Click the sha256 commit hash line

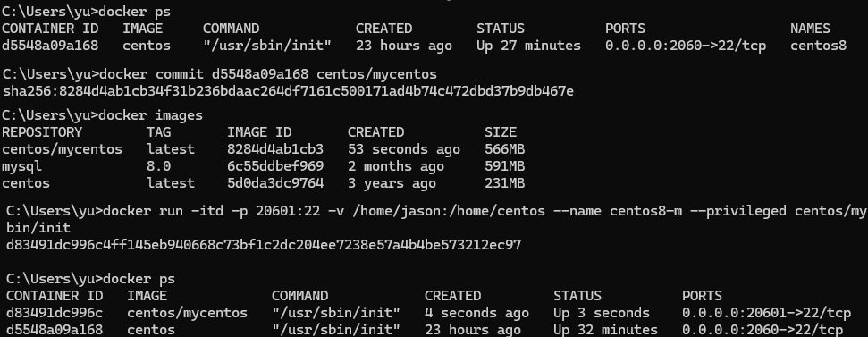289,91
